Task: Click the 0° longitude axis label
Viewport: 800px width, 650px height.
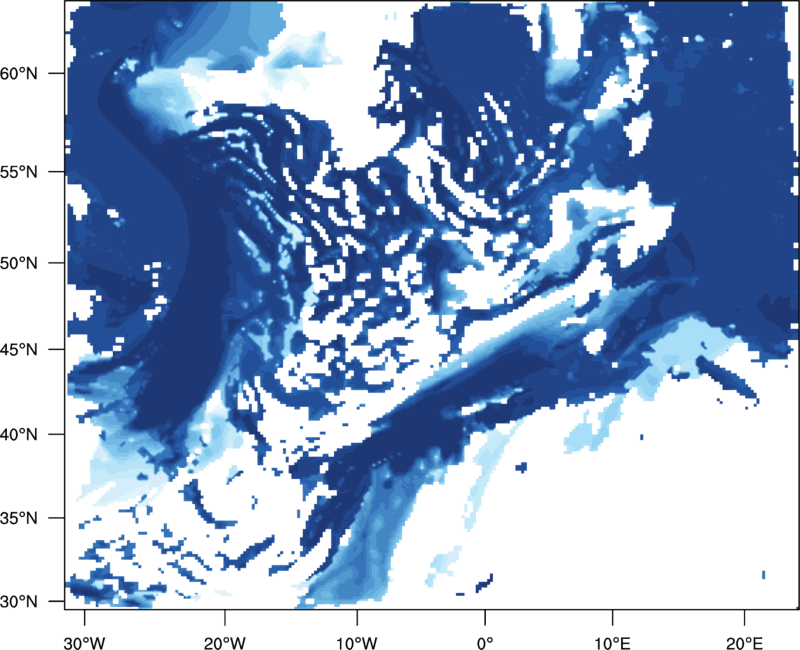Action: (x=485, y=643)
